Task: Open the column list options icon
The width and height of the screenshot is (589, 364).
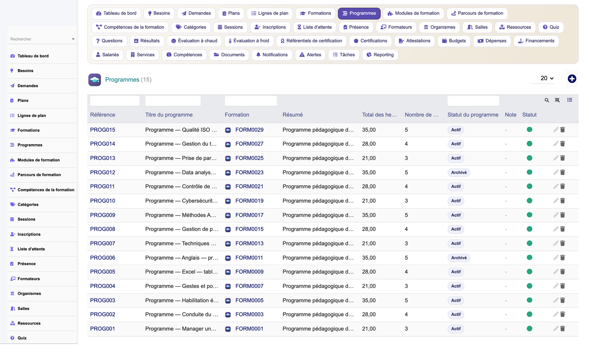Action: tap(570, 100)
